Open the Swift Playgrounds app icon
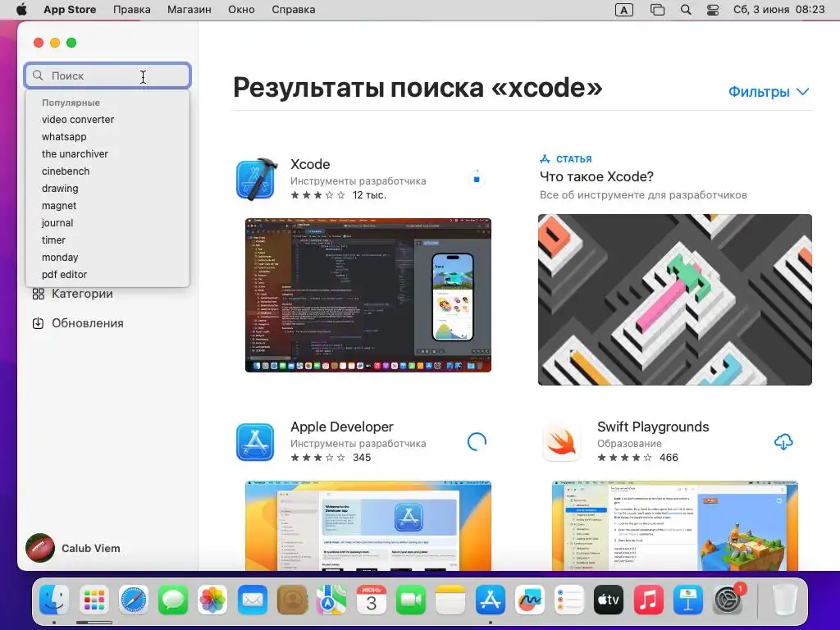Viewport: 840px width, 630px height. point(561,442)
